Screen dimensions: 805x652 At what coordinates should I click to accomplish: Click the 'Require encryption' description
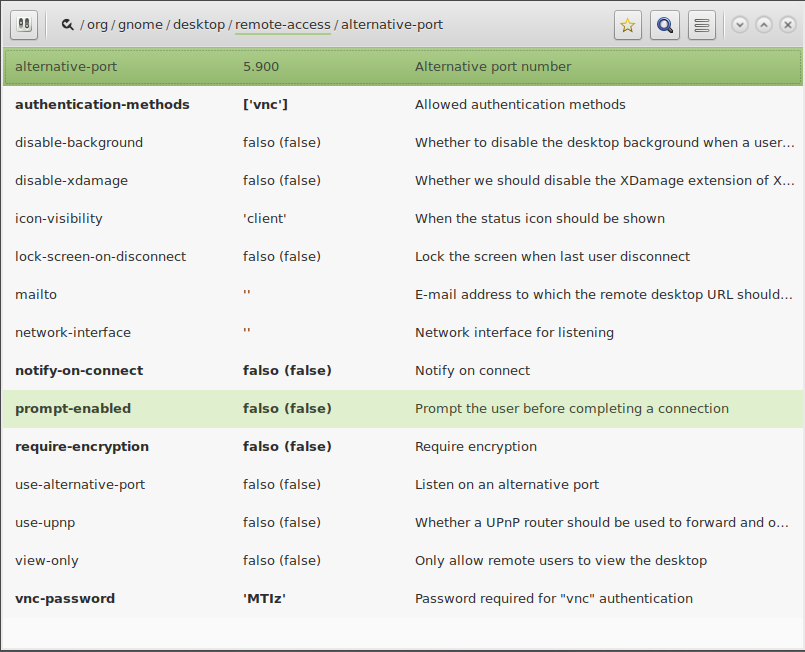(x=476, y=447)
